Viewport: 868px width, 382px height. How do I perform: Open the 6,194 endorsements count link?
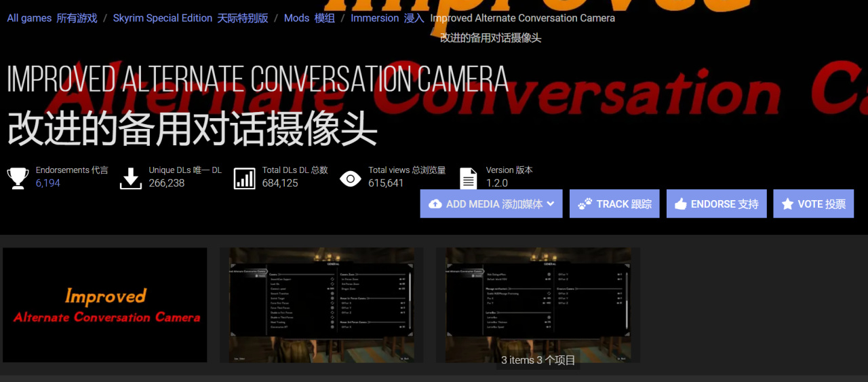[x=48, y=183]
